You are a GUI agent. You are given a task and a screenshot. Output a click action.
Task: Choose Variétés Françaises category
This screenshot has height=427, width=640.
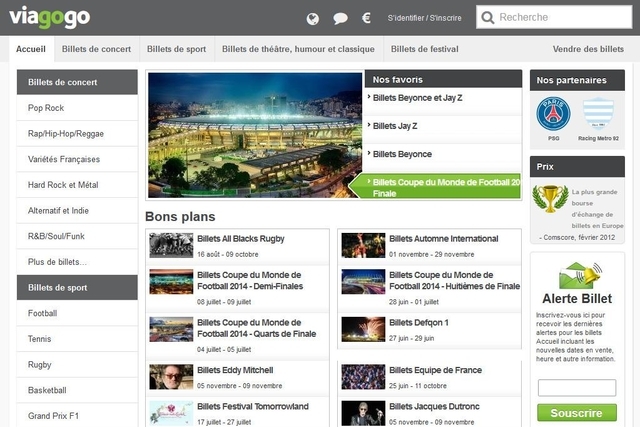click(77, 159)
